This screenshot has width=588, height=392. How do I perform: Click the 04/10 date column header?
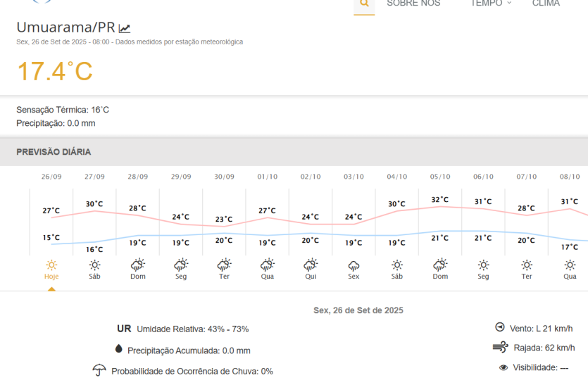(x=397, y=177)
